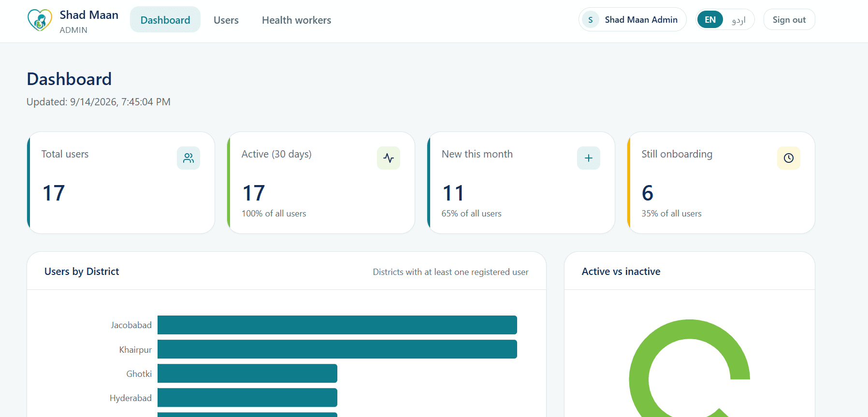Select the Hyderabad bar in the chart
Viewport: 868px width, 417px height.
pos(247,398)
